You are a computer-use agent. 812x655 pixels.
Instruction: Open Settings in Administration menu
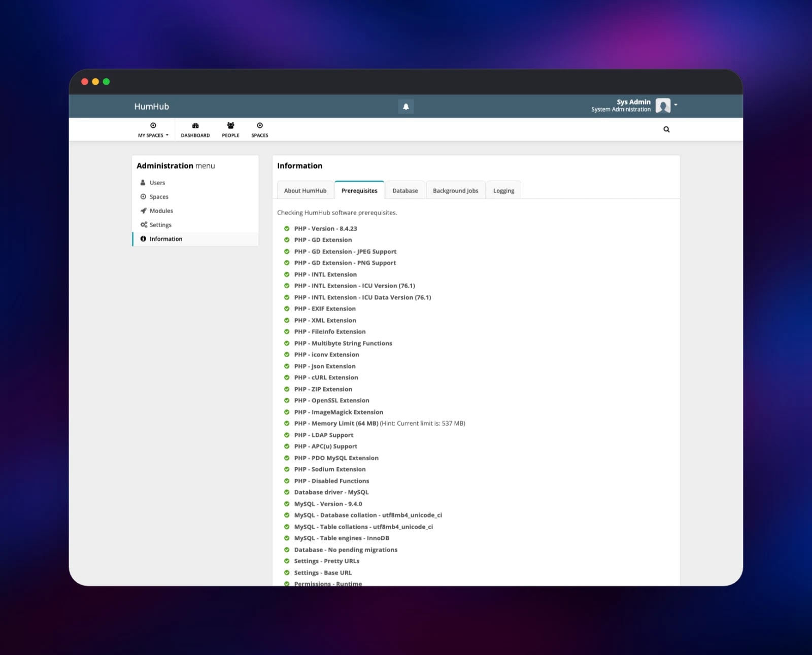(195, 225)
